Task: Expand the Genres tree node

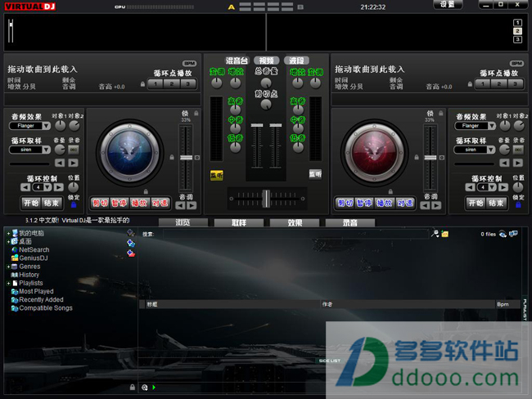Action: click(x=8, y=267)
